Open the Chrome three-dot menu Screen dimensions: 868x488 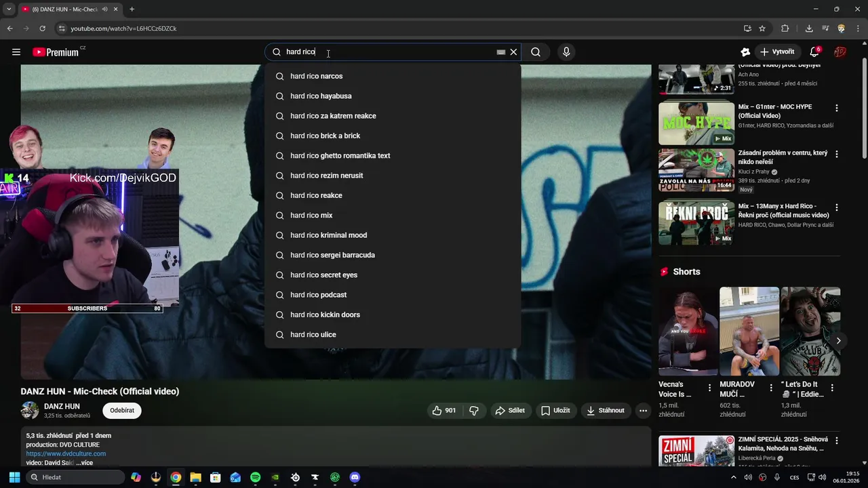coord(858,28)
